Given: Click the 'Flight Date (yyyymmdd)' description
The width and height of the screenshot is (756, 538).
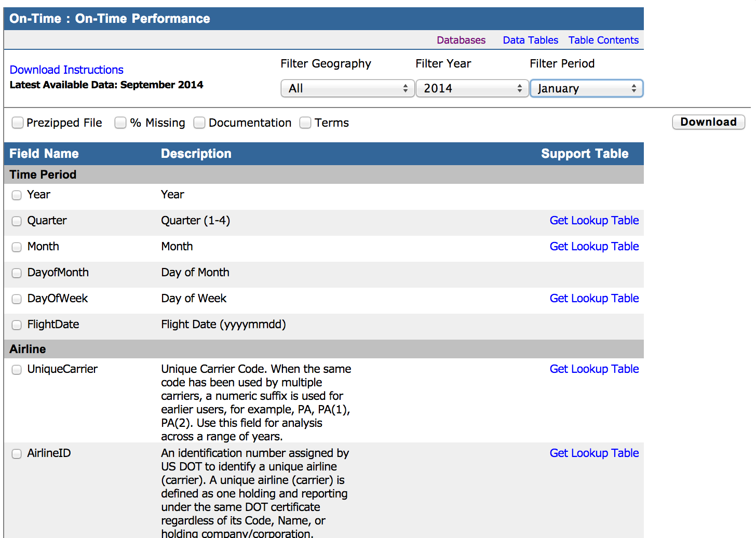Looking at the screenshot, I should (x=223, y=324).
